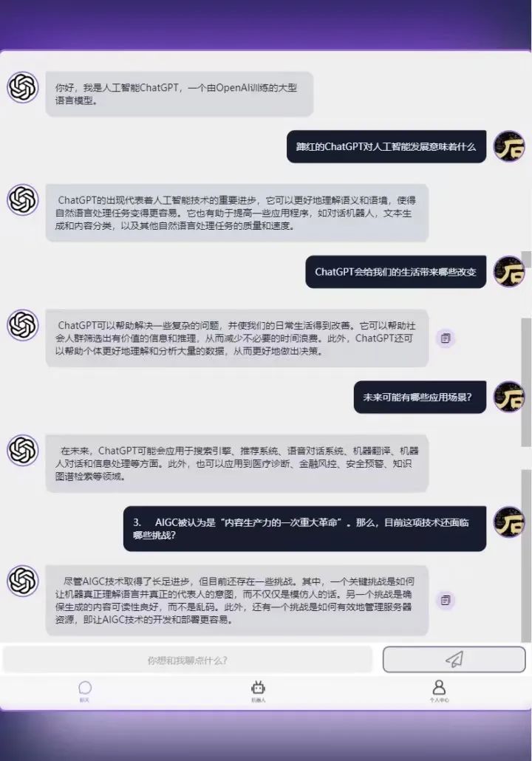Click the ChatGPT logo next to search engine reply
This screenshot has height=761, width=532.
(23, 451)
